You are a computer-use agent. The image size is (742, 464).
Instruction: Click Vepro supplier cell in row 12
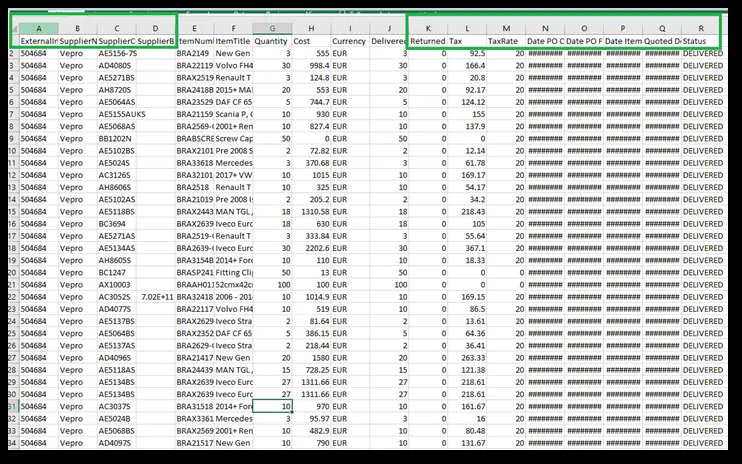[x=78, y=175]
